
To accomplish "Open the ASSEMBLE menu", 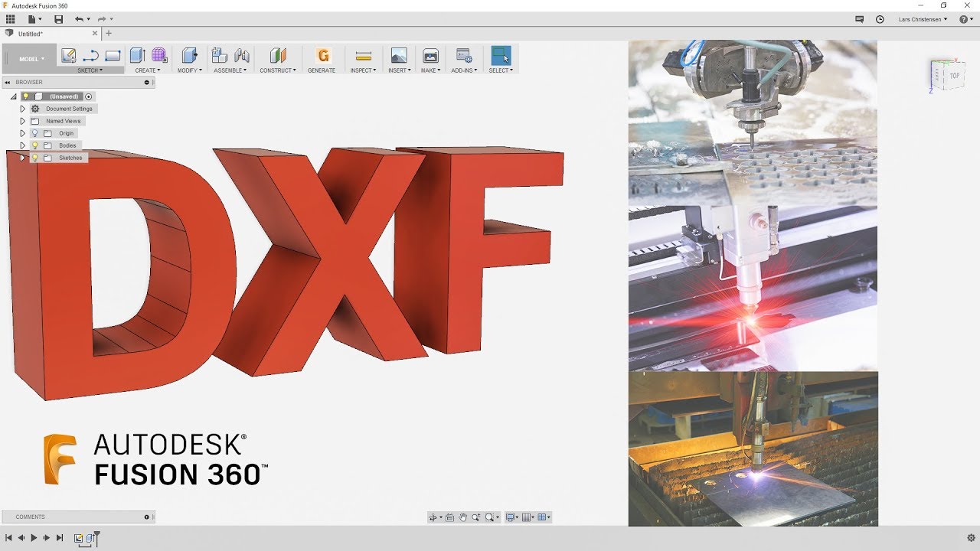I will 230,70.
